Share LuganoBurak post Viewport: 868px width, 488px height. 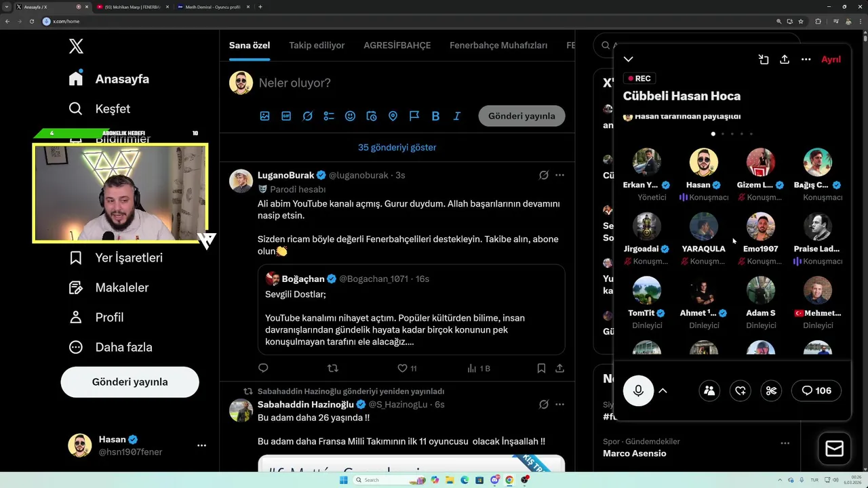[x=559, y=368]
